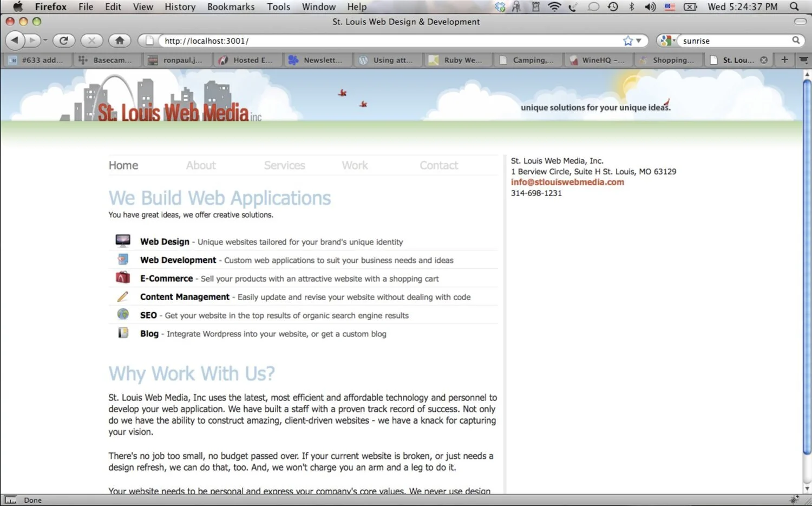
Task: Click the Content Management heading text
Action: [185, 297]
